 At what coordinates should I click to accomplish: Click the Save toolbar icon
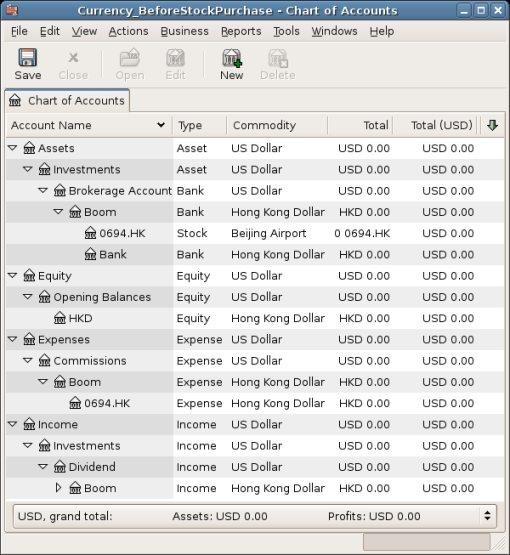[x=28, y=58]
